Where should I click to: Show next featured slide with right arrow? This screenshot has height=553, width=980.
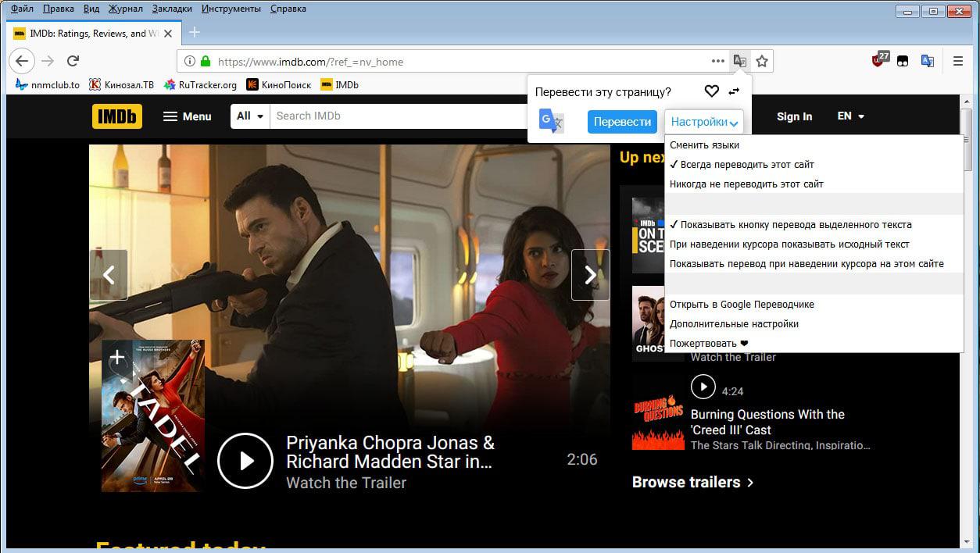coord(591,275)
